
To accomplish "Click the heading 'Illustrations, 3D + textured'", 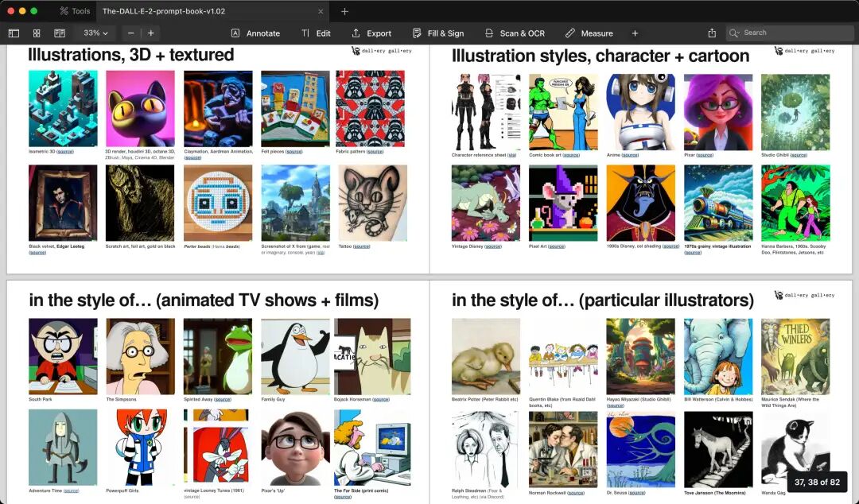I will tap(131, 55).
